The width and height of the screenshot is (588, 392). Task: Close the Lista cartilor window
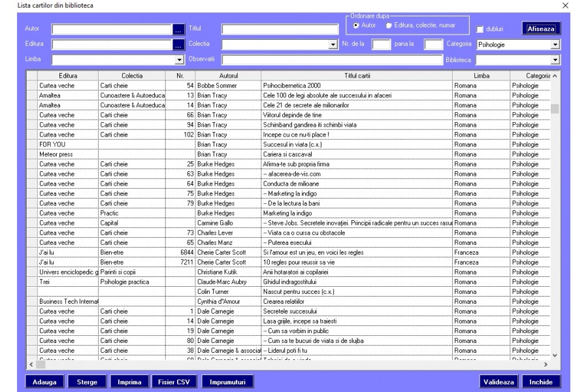[x=566, y=5]
